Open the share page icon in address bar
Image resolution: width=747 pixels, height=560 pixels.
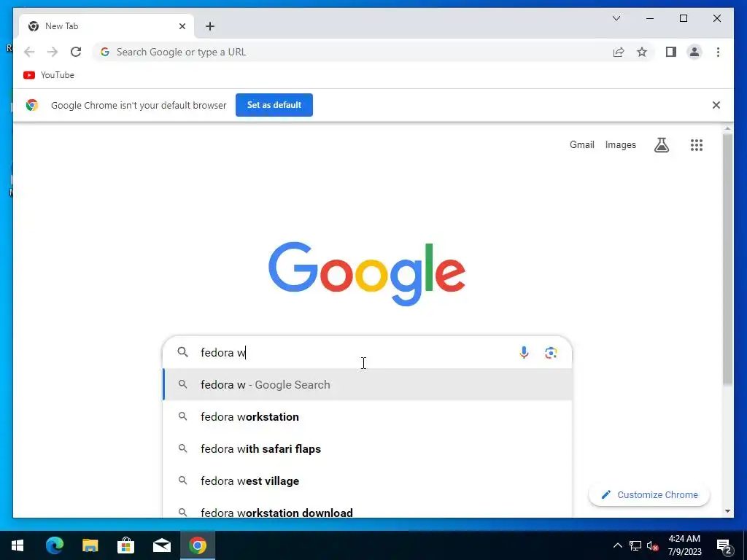coord(619,52)
